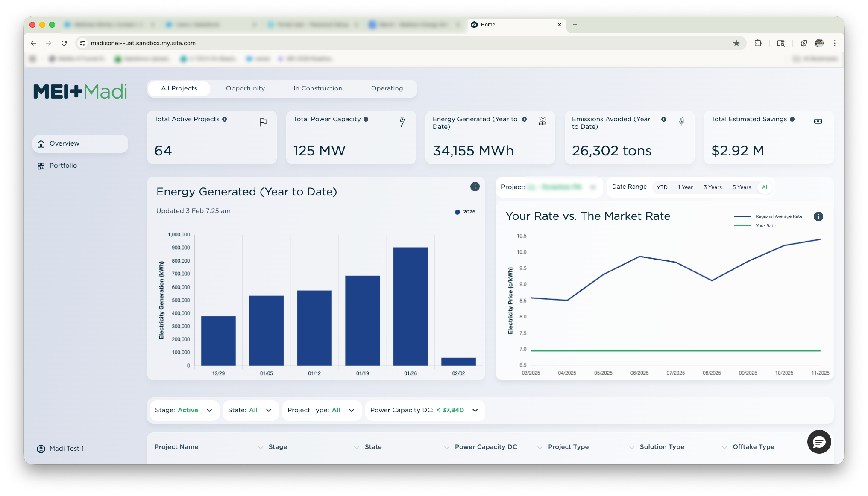Sort table by Project Name column
The image size is (868, 496).
click(x=176, y=447)
